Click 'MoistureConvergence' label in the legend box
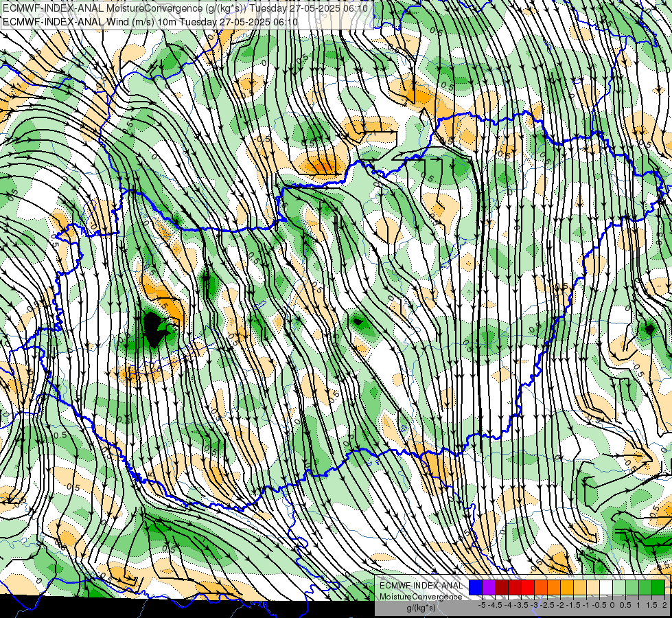The height and width of the screenshot is (618, 672). tap(421, 597)
